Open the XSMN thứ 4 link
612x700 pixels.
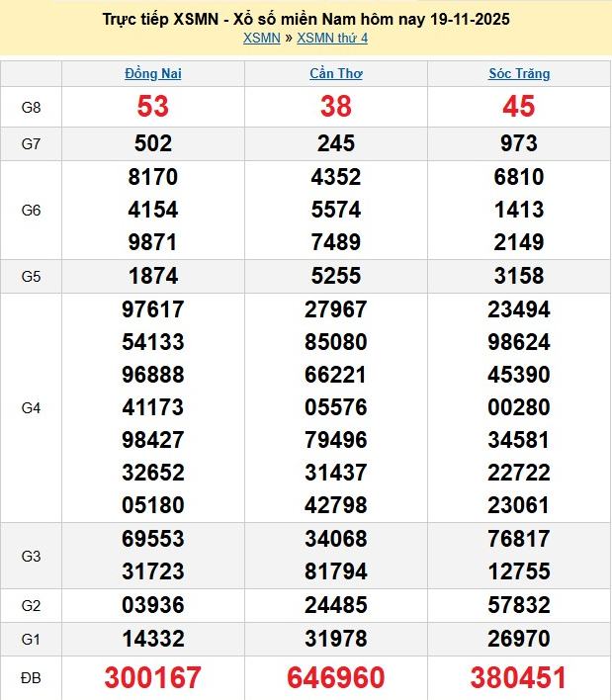[332, 39]
